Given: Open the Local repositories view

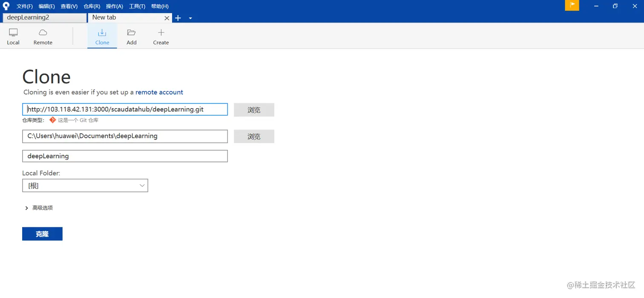Looking at the screenshot, I should point(13,37).
